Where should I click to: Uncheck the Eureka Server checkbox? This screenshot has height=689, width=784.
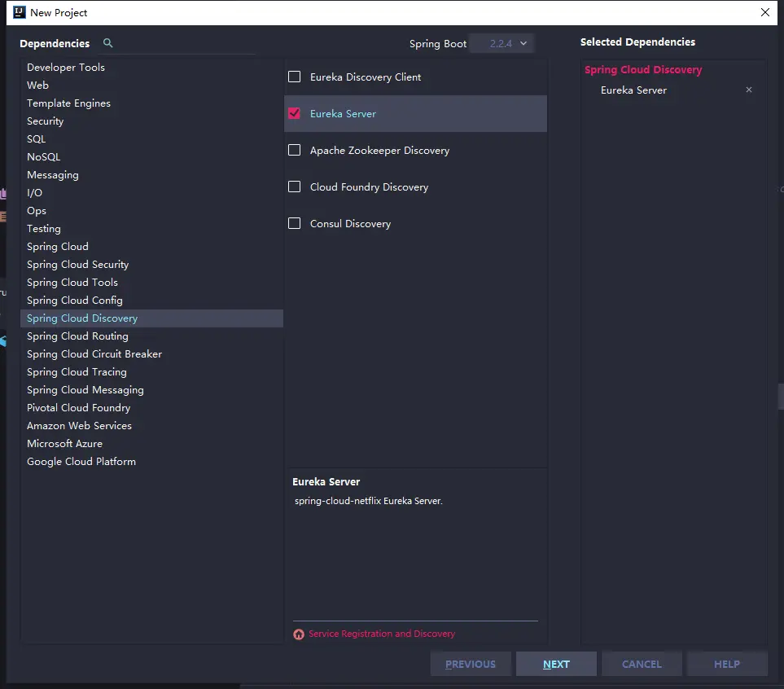click(295, 113)
